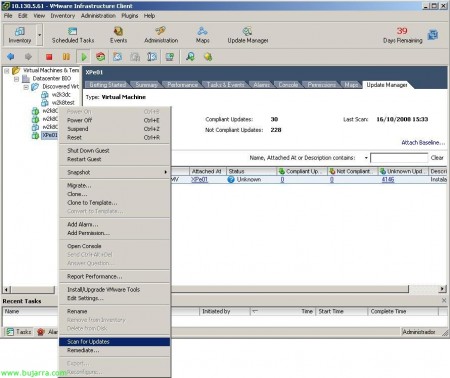Click the Start Time column header
The height and width of the screenshot is (378, 450).
point(341,311)
